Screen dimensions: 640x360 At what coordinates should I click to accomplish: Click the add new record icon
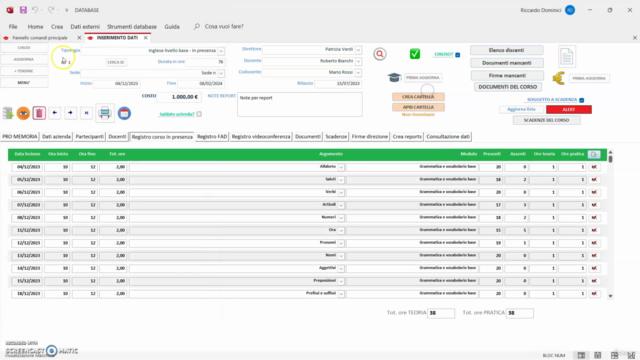tap(8, 113)
